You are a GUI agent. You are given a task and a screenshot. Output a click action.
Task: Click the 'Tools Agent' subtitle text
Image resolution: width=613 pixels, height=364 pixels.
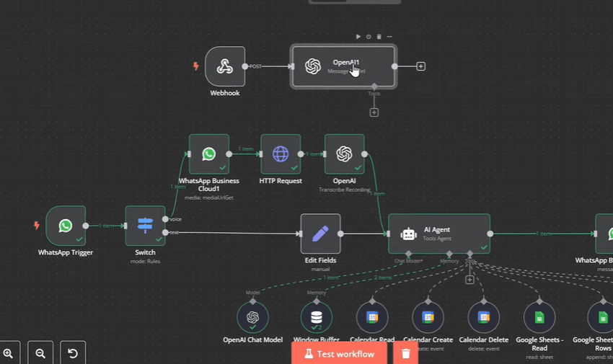pyautogui.click(x=437, y=239)
